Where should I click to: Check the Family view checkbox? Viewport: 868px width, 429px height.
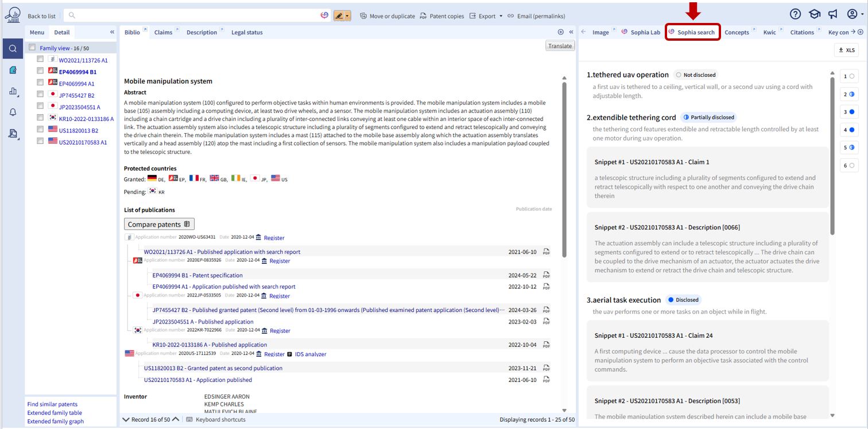32,48
